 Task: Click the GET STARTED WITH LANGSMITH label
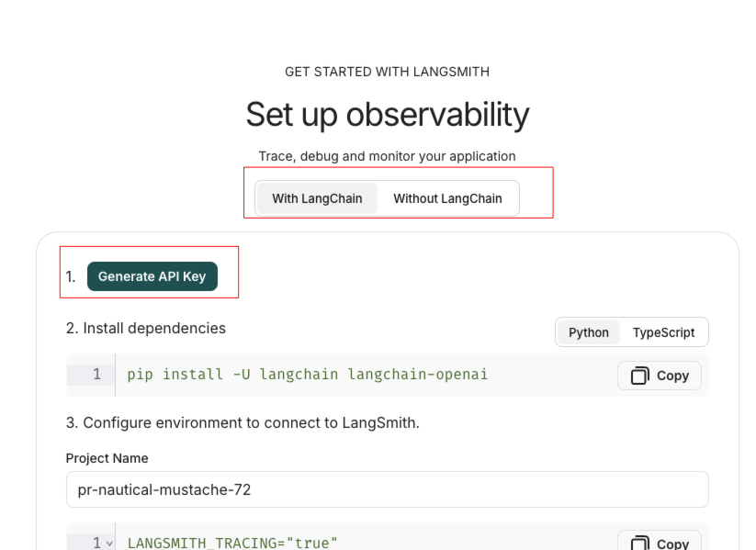click(387, 72)
